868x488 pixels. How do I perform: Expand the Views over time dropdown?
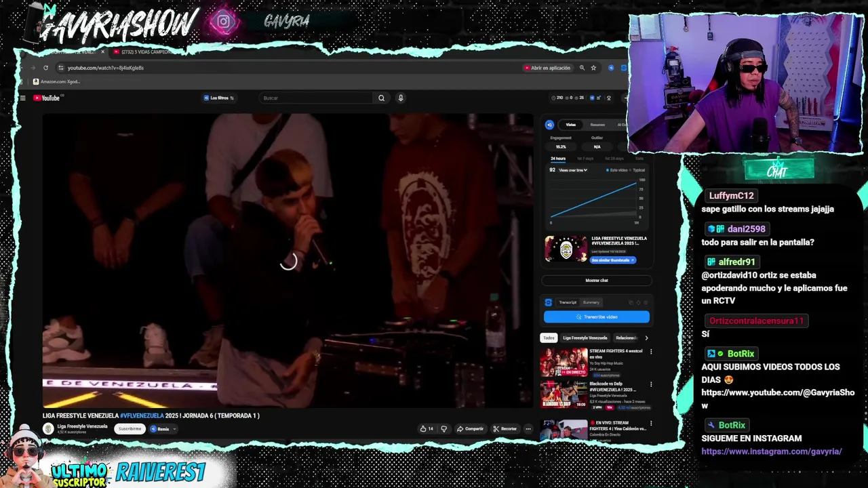pyautogui.click(x=573, y=170)
